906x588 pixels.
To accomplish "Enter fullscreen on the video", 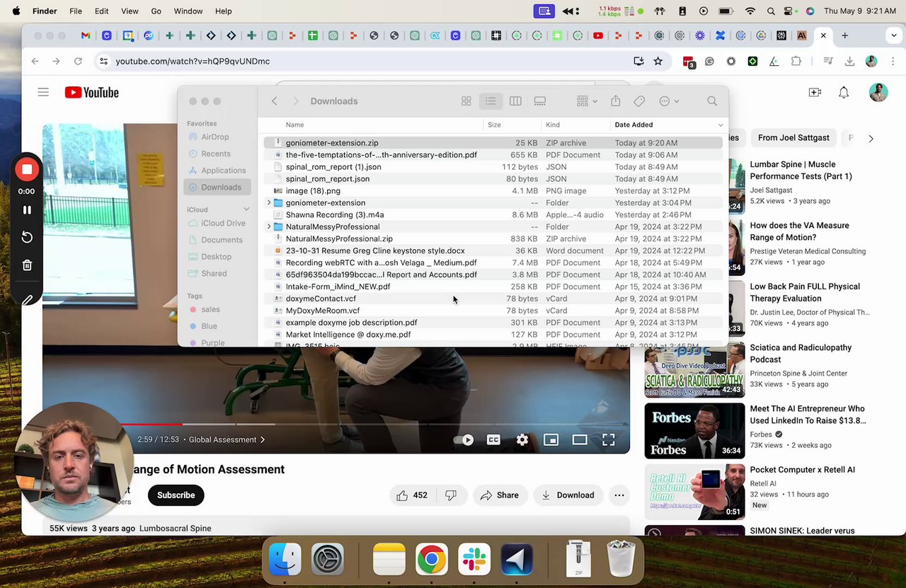I will coord(608,439).
